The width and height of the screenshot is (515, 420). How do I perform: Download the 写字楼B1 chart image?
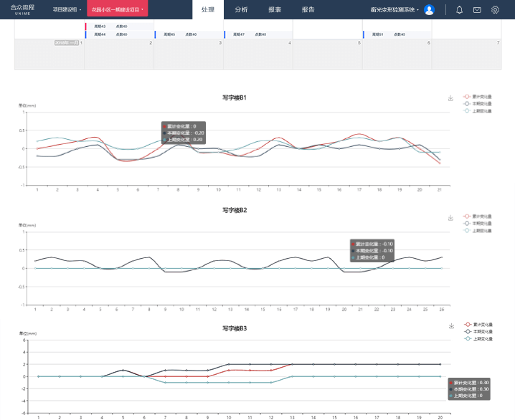click(x=450, y=98)
